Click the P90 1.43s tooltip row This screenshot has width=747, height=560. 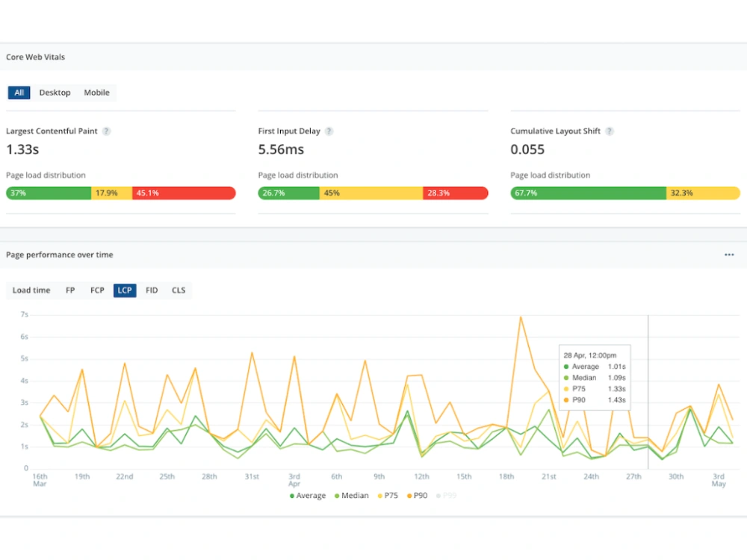point(595,400)
